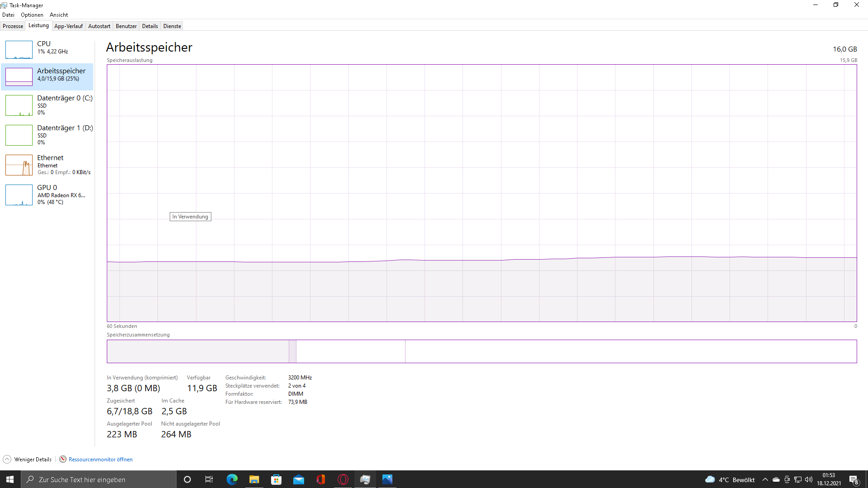Click the 11,9 GB Verfügbar value
Viewport: 868px width, 488px height.
point(202,388)
